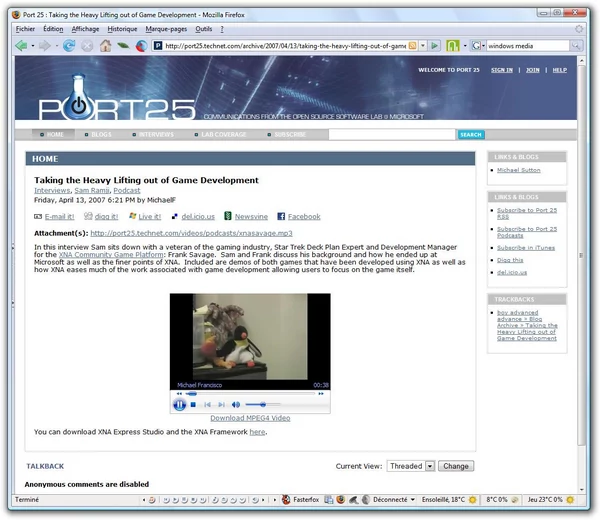Open the Marque-pages menu

(166, 29)
